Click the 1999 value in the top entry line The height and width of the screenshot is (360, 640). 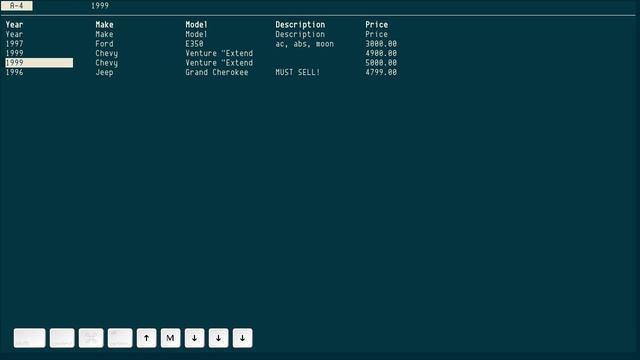[100, 6]
